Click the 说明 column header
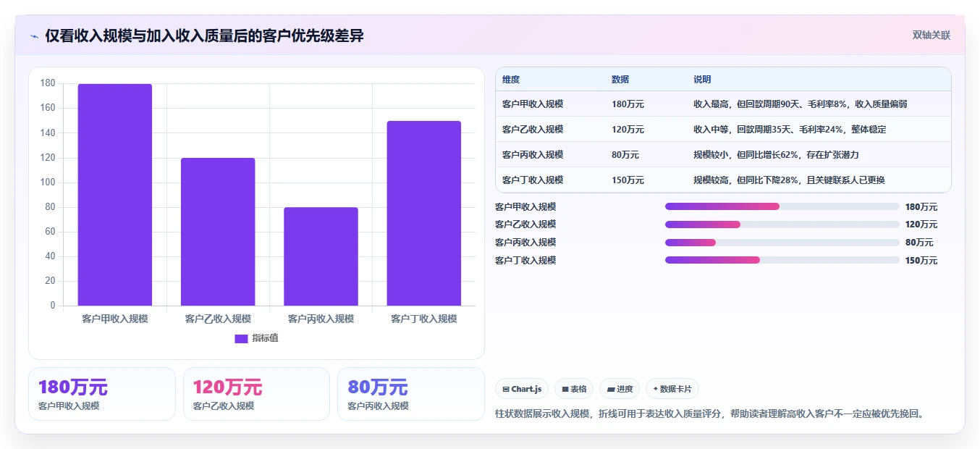Image resolution: width=980 pixels, height=449 pixels. pyautogui.click(x=702, y=80)
